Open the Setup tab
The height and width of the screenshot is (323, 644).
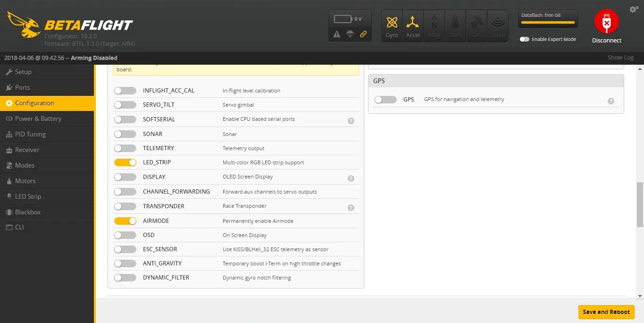(x=47, y=72)
